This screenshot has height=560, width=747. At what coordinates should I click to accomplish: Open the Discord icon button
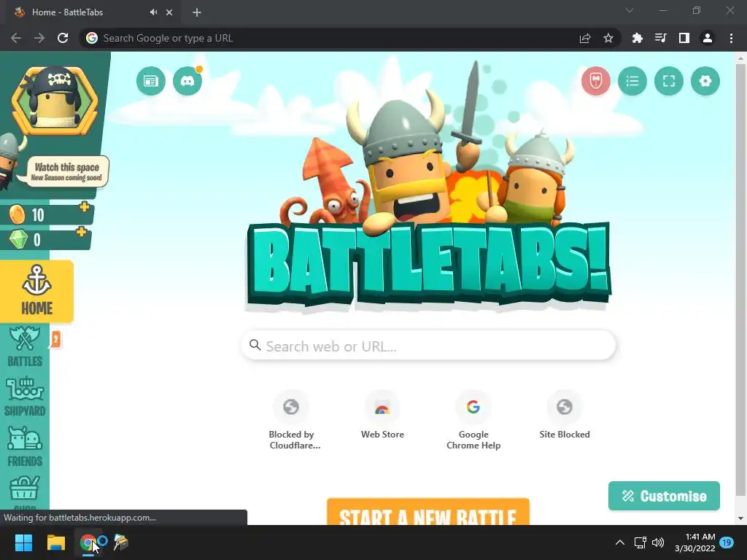click(x=187, y=81)
